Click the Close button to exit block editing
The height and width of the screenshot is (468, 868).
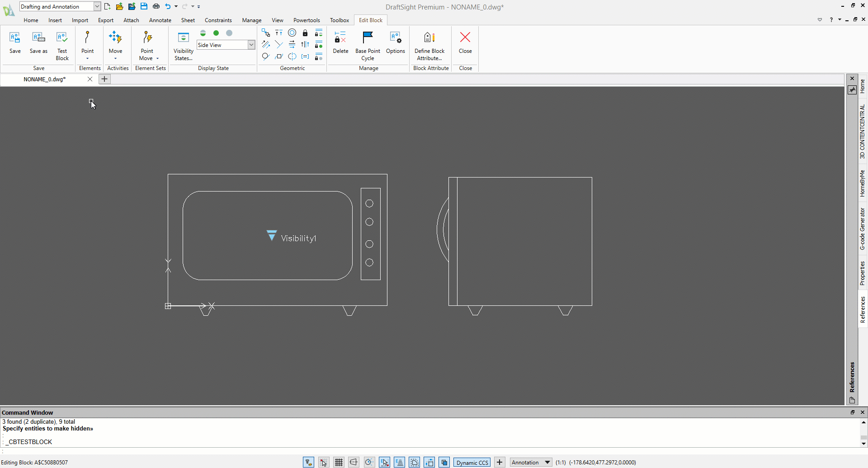click(x=465, y=43)
